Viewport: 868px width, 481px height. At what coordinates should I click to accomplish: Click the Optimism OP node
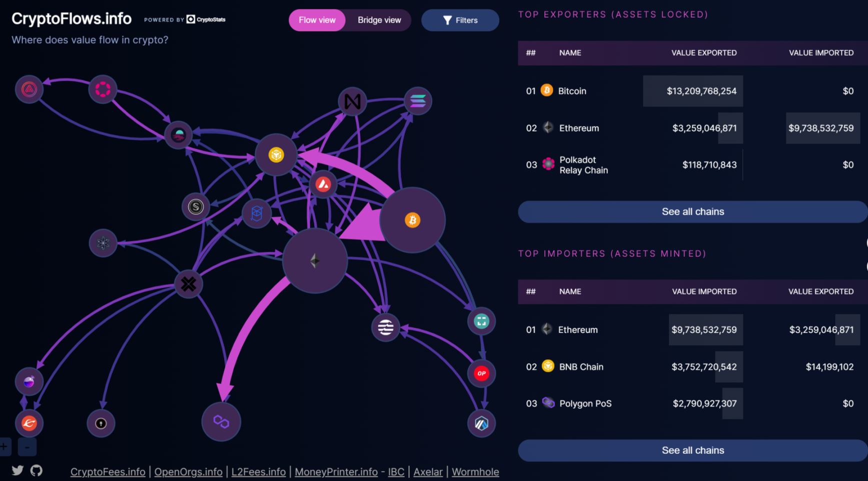point(481,373)
